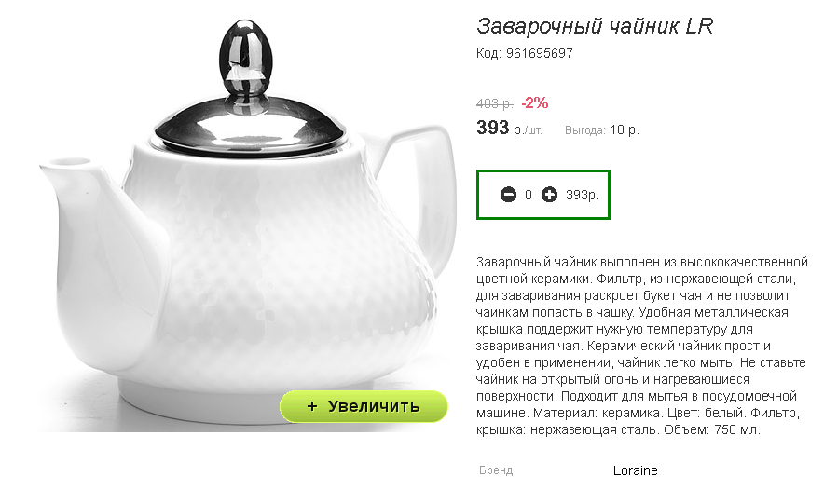This screenshot has height=504, width=824.
Task: Select the Заварочный чайник LR title
Action: 595,26
